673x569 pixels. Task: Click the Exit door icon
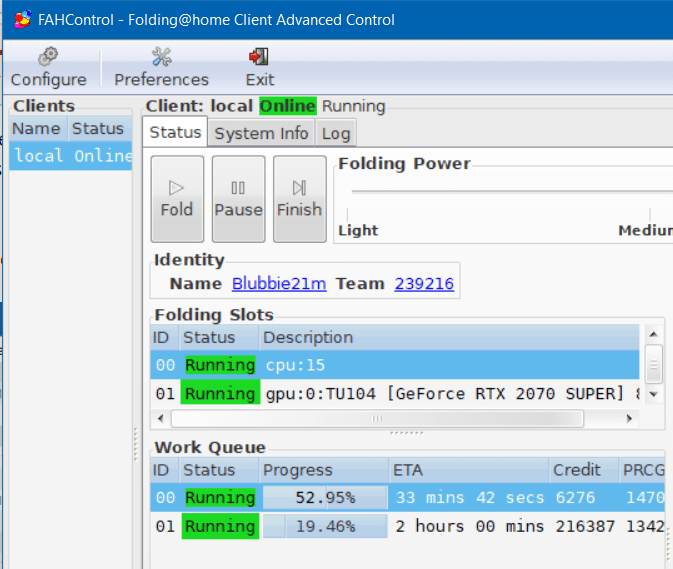(x=259, y=57)
